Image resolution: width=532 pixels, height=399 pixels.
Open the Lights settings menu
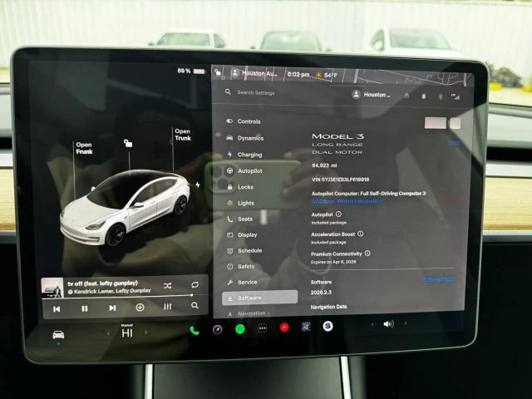pos(240,203)
